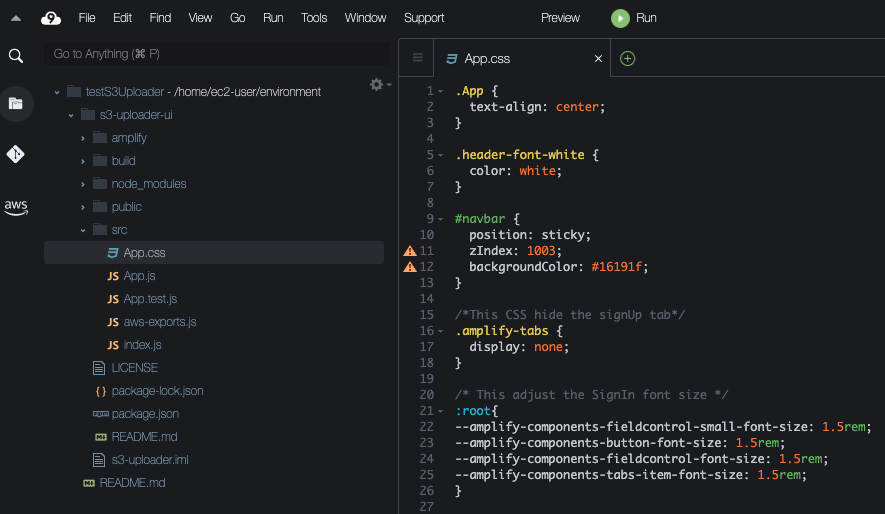Open the Window menu
The width and height of the screenshot is (885, 514).
tap(365, 18)
